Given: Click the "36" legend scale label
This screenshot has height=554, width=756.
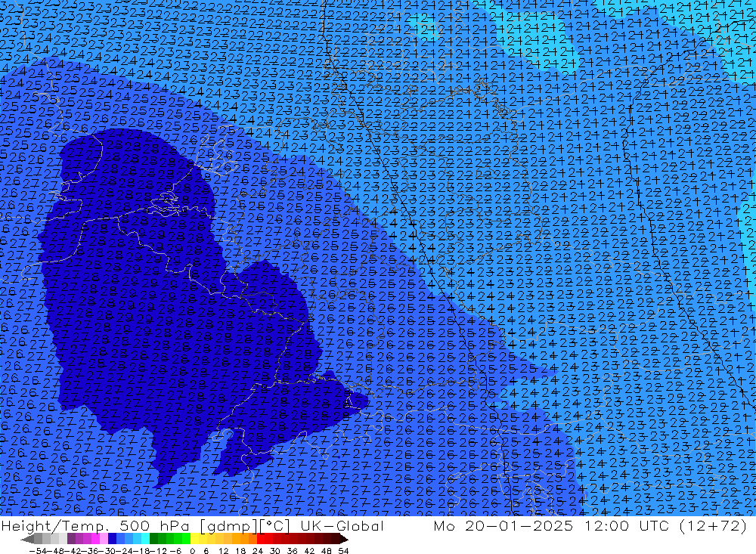Looking at the screenshot, I should 292,551.
